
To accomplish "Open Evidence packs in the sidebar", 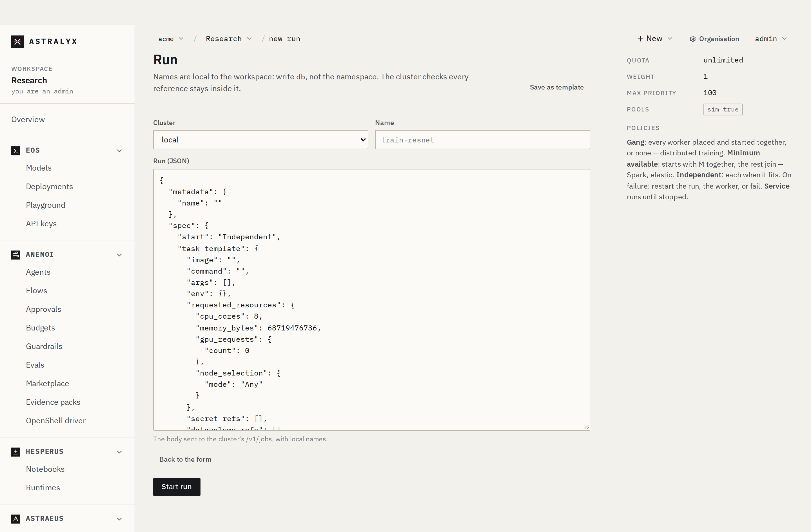I will point(53,402).
